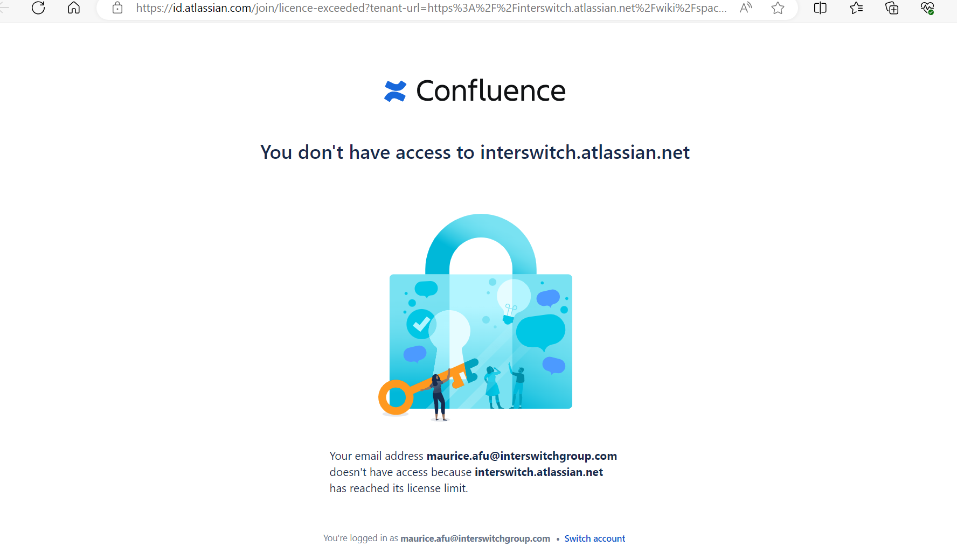957x560 pixels.
Task: Open Browser essentials heart-pulse icon
Action: point(927,8)
